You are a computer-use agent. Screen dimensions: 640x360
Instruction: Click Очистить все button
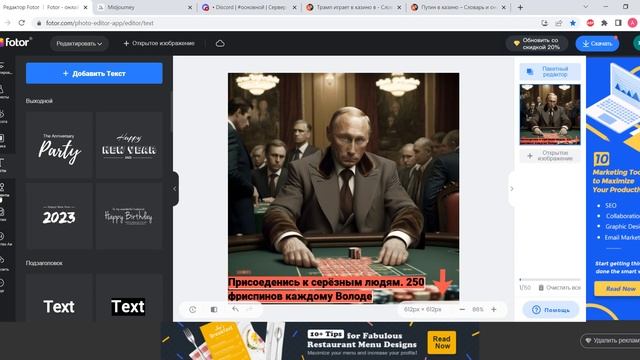click(559, 288)
